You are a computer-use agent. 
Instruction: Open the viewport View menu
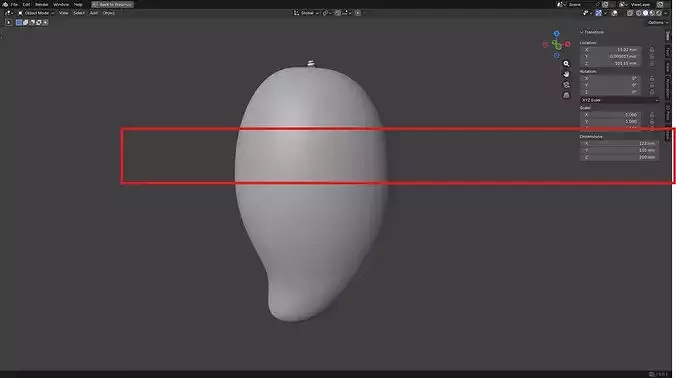(63, 13)
